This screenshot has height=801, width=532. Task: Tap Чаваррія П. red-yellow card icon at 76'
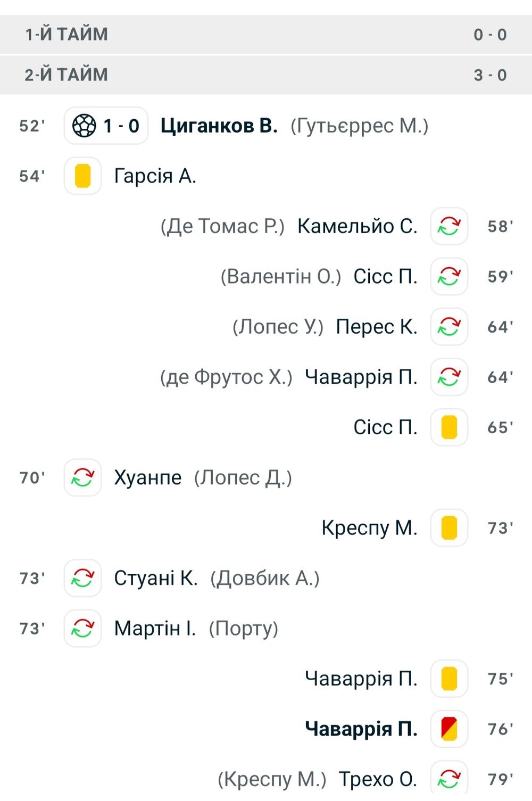coord(449,729)
